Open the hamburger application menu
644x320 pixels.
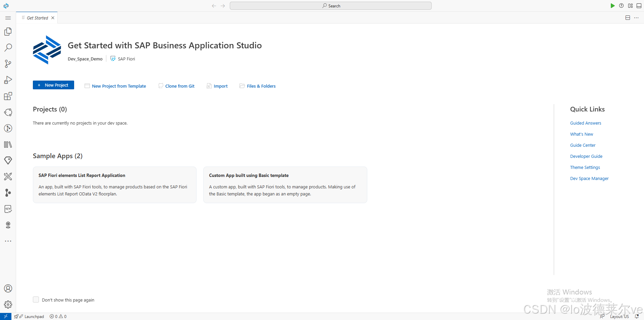click(x=8, y=18)
